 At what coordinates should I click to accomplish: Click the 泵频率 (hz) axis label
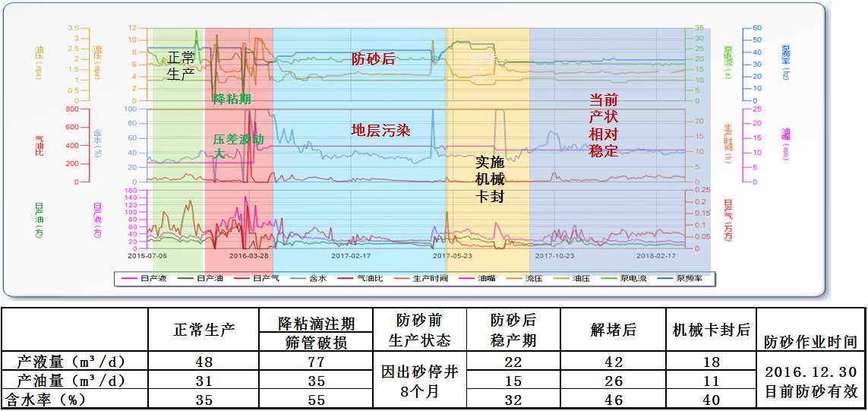[x=786, y=64]
